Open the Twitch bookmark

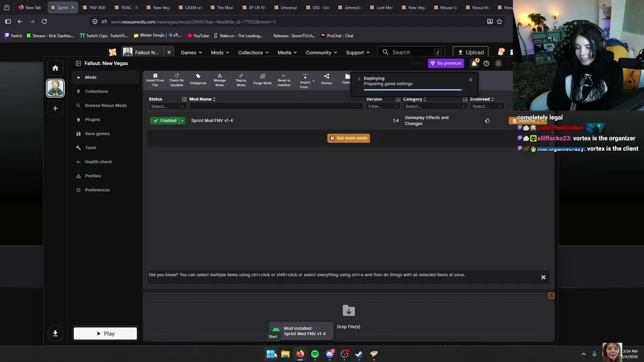pyautogui.click(x=13, y=36)
